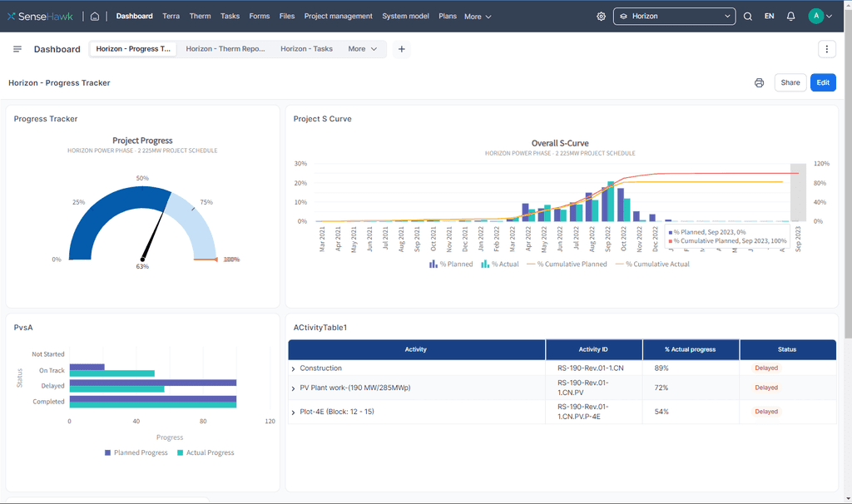Expand the Construction activity row

coord(292,368)
